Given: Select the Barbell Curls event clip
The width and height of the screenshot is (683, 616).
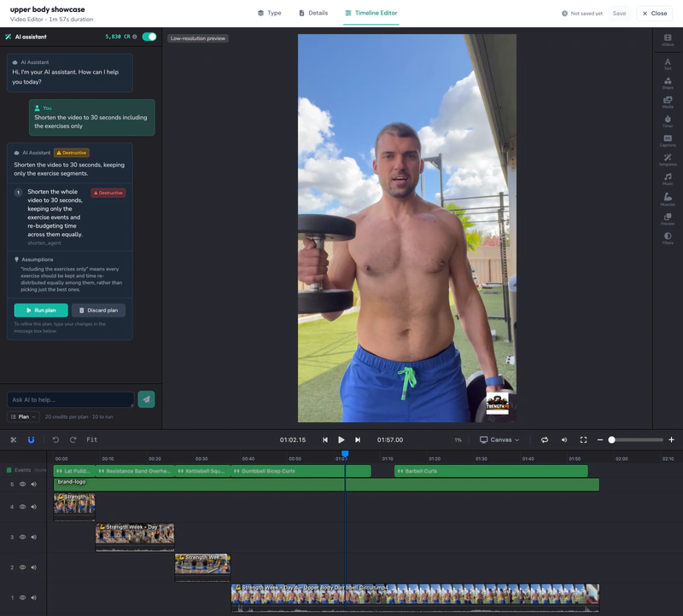Looking at the screenshot, I should pyautogui.click(x=491, y=471).
